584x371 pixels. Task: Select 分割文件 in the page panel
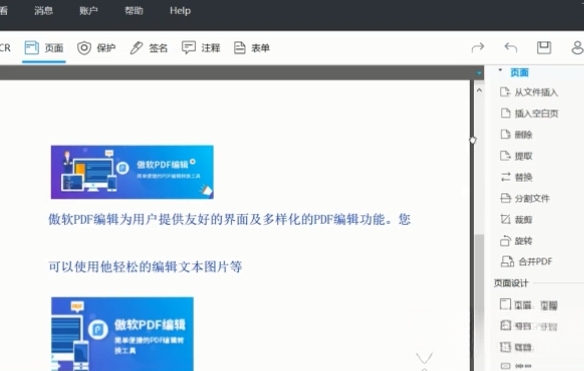pyautogui.click(x=525, y=198)
